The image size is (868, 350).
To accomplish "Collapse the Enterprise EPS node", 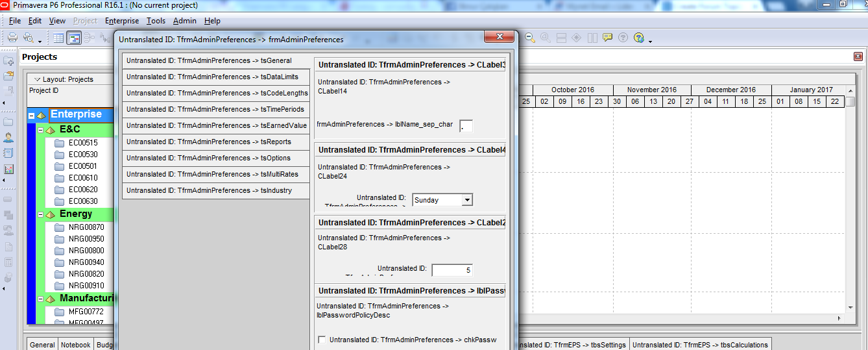I will coord(30,115).
